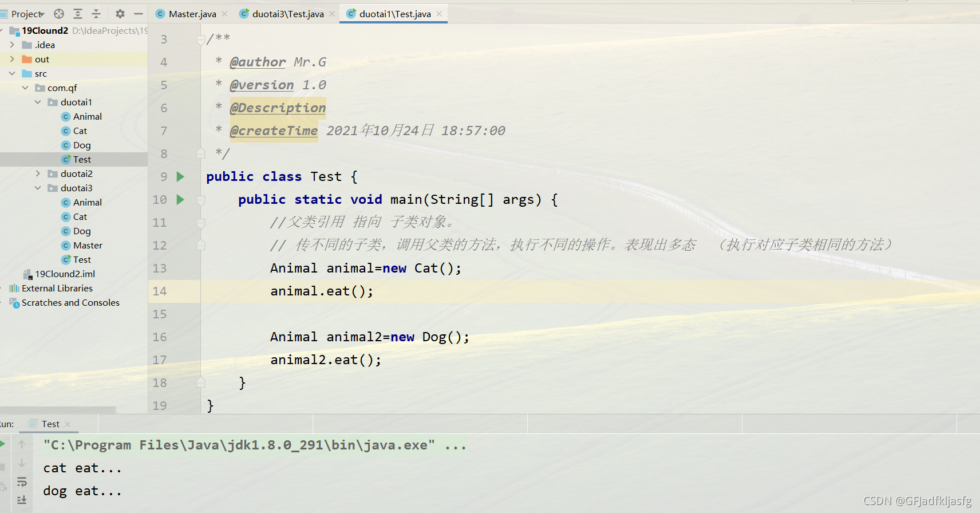Select Scratches and Consoles node
Viewport: 980px width, 513px height.
point(64,302)
